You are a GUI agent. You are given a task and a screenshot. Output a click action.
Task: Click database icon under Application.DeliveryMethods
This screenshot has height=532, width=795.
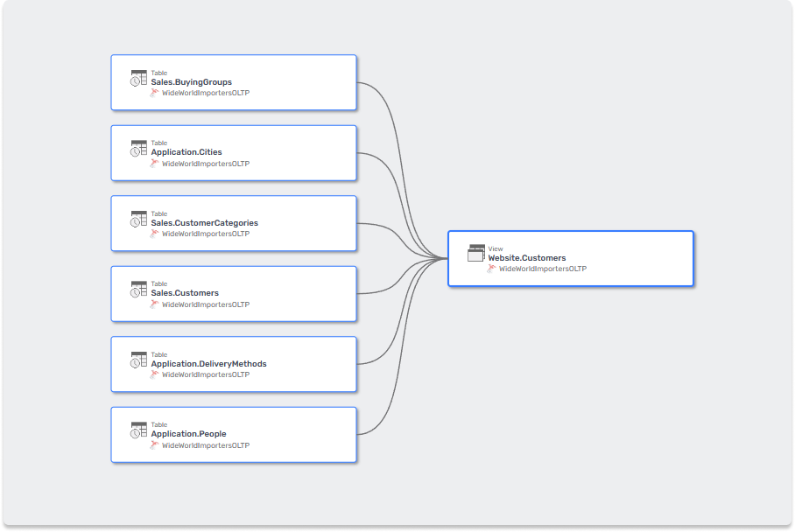click(x=154, y=374)
